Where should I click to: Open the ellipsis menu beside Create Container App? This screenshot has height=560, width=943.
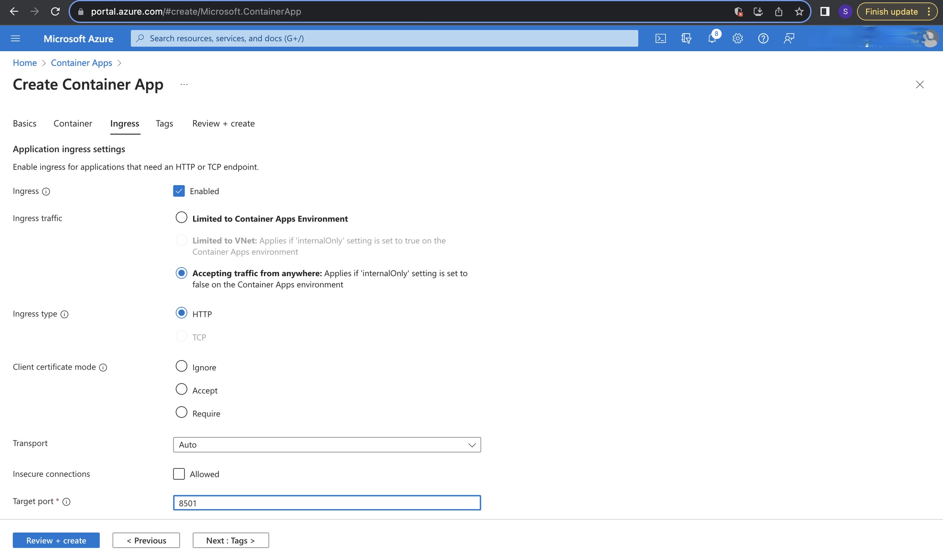click(184, 85)
